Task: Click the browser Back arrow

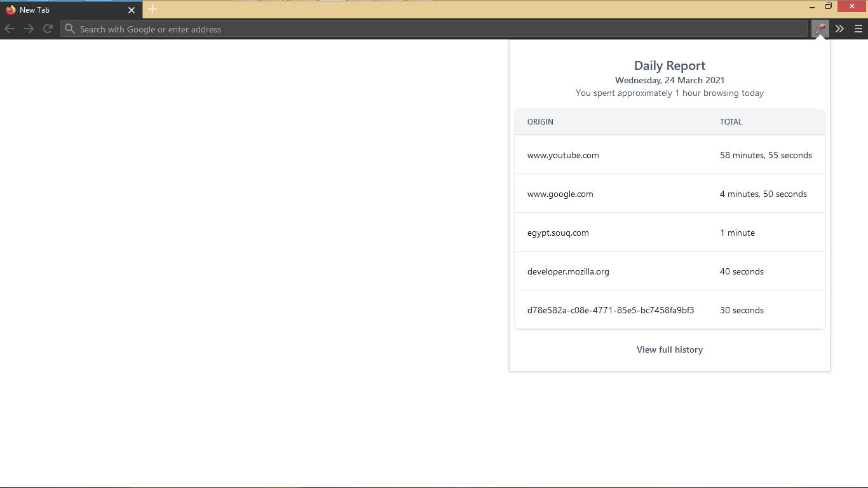Action: (x=10, y=29)
